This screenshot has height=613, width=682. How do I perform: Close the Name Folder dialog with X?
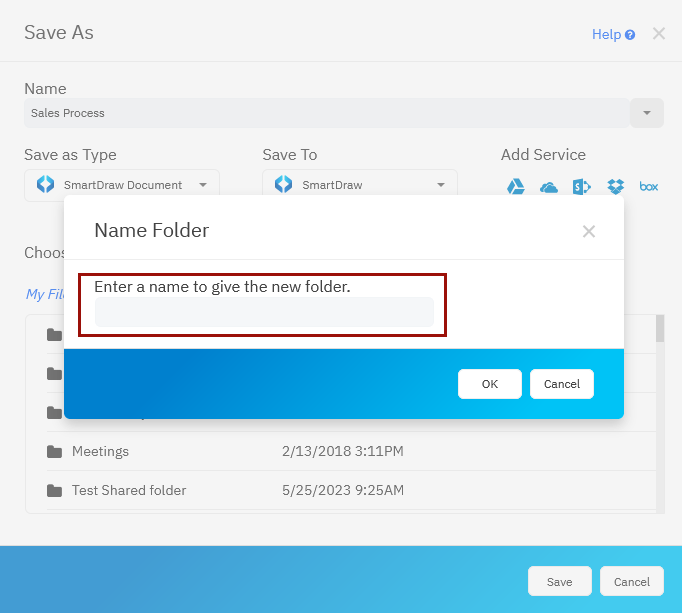(x=589, y=232)
